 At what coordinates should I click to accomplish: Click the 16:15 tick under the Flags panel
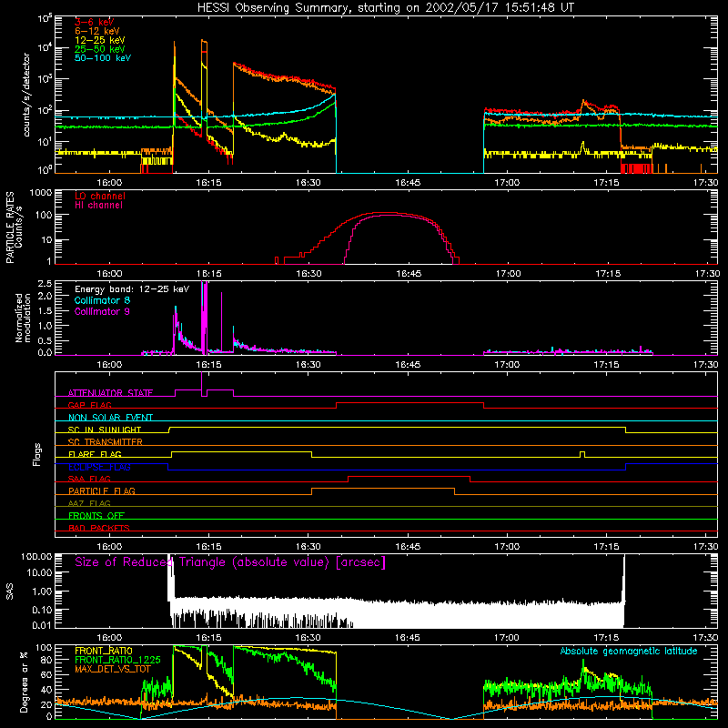tap(208, 547)
